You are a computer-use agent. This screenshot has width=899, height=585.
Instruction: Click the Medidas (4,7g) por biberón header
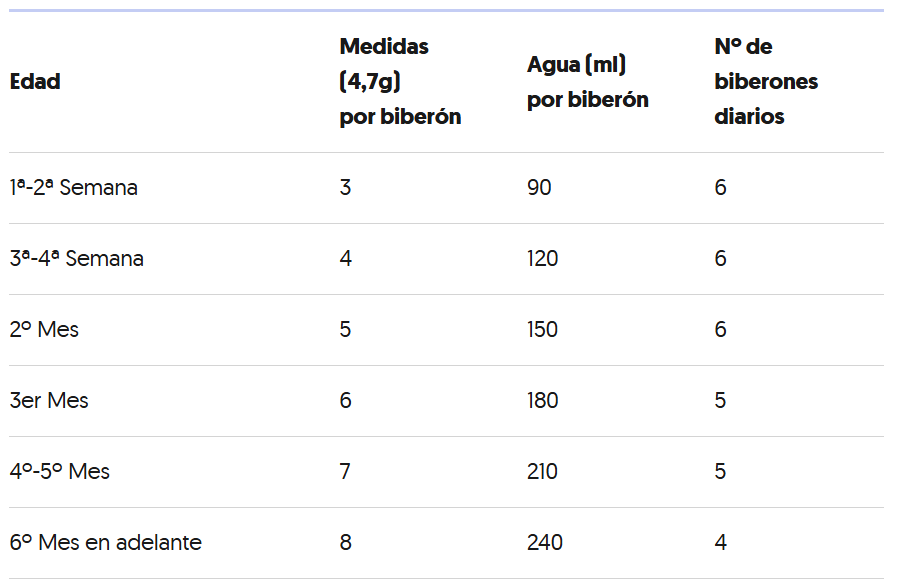coord(400,82)
